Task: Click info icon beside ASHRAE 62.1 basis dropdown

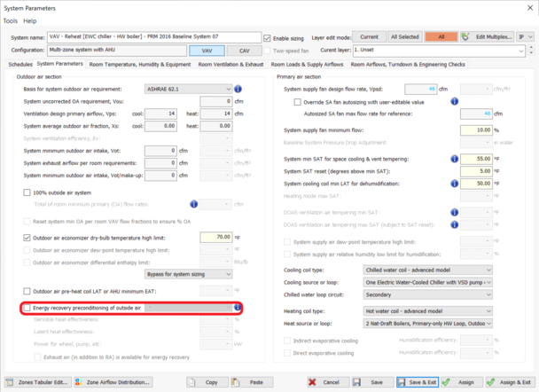Action: [238, 90]
